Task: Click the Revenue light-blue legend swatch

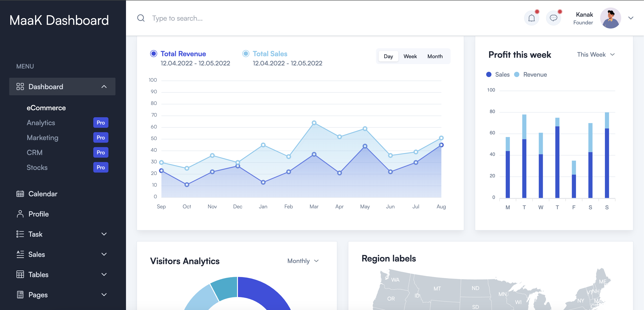Action: click(x=516, y=74)
